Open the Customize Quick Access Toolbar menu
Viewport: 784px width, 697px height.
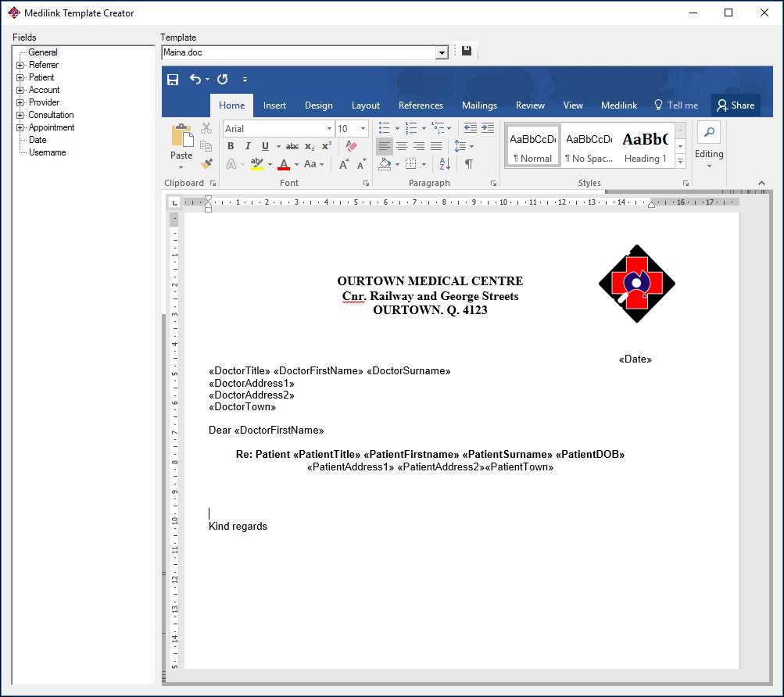tap(245, 80)
